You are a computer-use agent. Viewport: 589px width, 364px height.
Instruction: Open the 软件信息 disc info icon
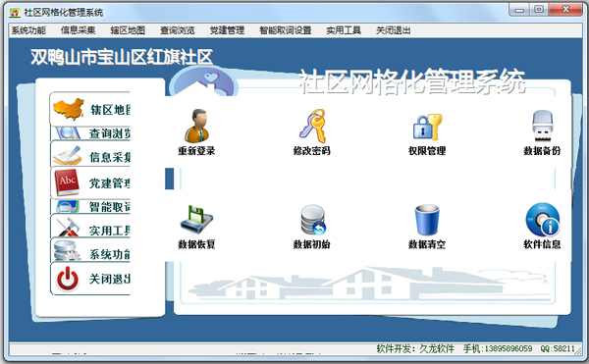click(x=543, y=220)
